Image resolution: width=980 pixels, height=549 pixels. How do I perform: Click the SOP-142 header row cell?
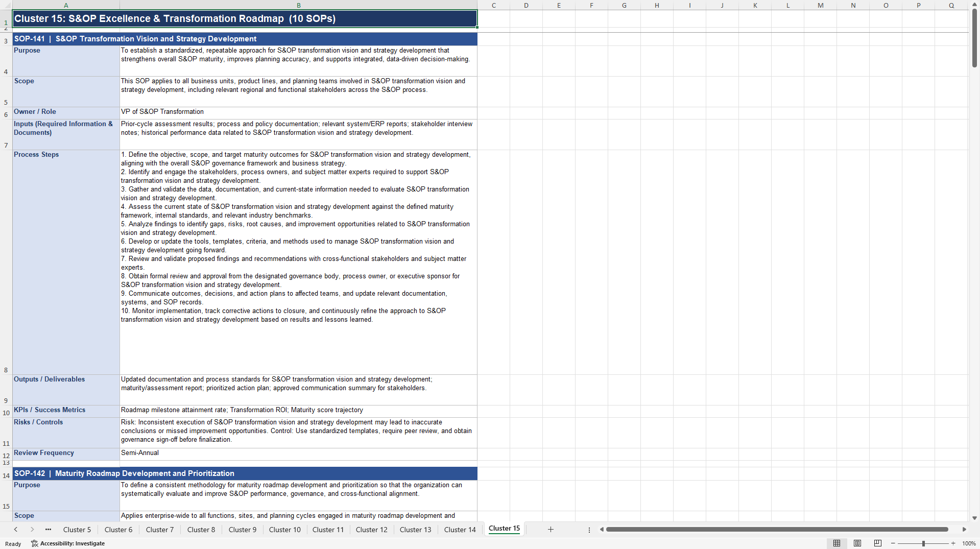point(245,473)
